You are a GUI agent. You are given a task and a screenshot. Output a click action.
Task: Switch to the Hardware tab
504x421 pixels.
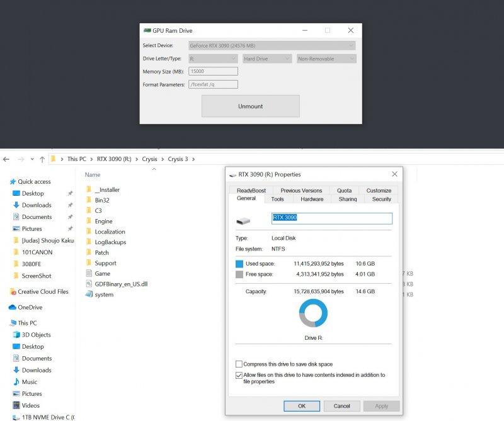(x=312, y=199)
